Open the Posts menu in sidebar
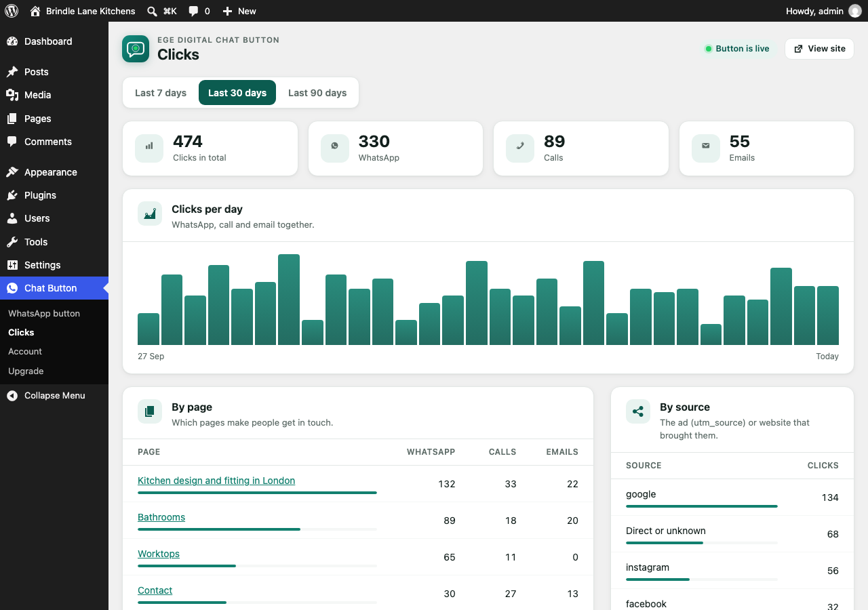 click(54, 72)
